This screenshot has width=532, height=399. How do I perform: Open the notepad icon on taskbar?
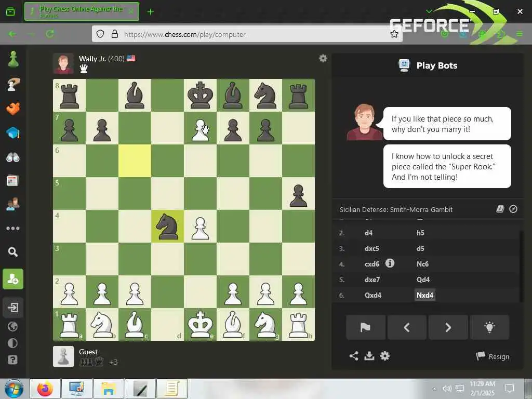point(171,389)
